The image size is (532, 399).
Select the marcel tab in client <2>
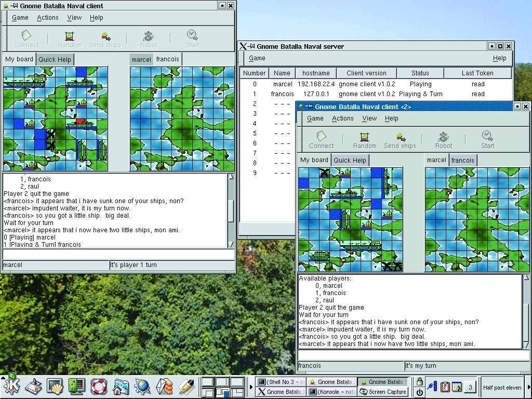436,160
